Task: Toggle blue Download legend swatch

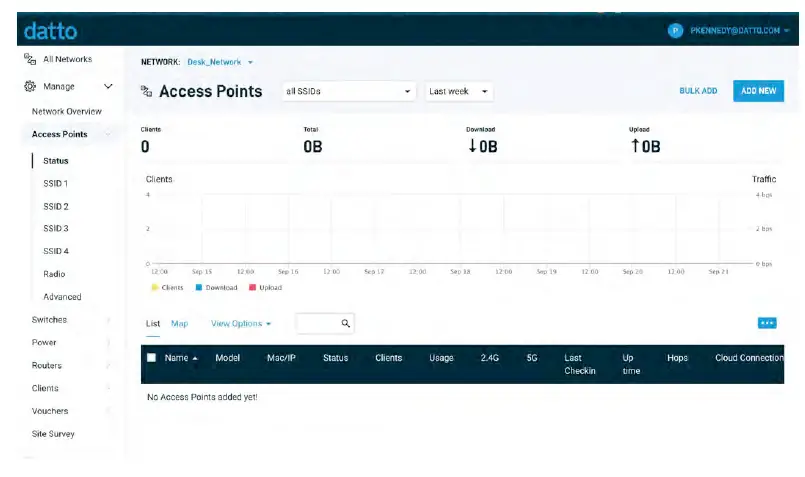Action: pyautogui.click(x=199, y=288)
